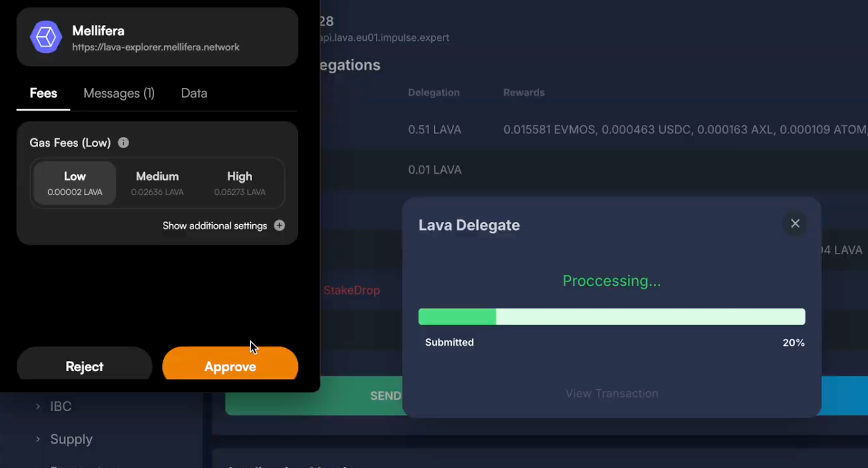
Task: Click the Delegation column header
Action: pos(434,92)
